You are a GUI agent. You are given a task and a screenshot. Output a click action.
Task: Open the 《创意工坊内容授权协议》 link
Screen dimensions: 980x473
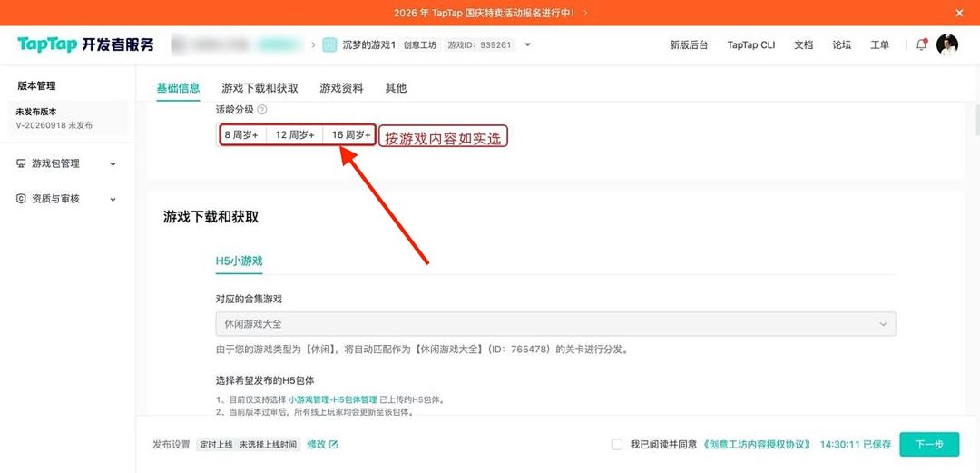(756, 444)
